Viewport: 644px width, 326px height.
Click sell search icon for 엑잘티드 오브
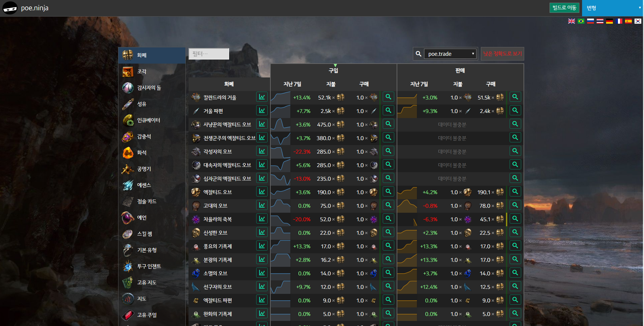point(515,192)
